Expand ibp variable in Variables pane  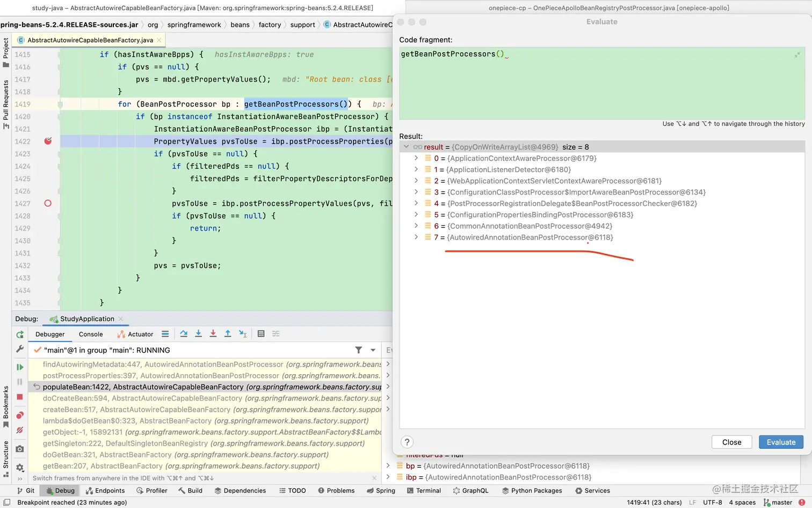(388, 477)
